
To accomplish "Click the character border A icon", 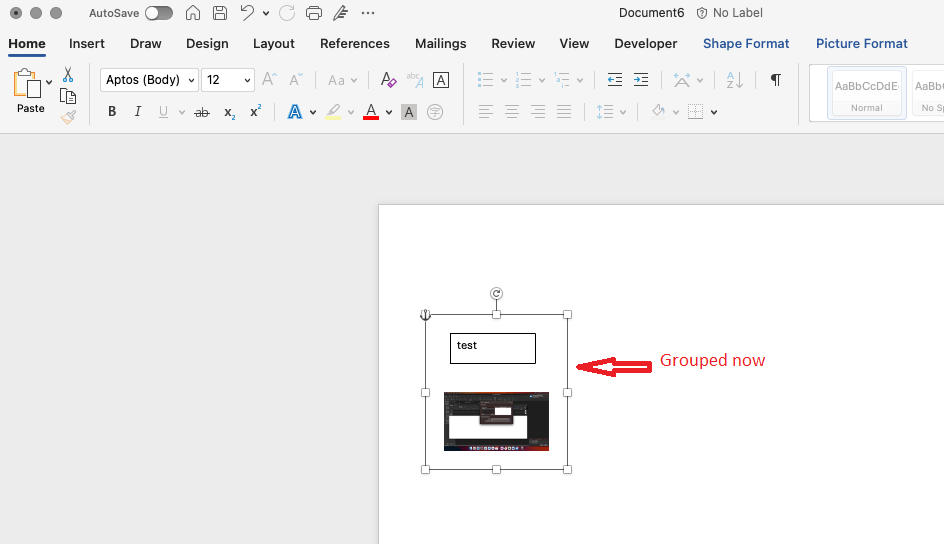I will [x=441, y=80].
